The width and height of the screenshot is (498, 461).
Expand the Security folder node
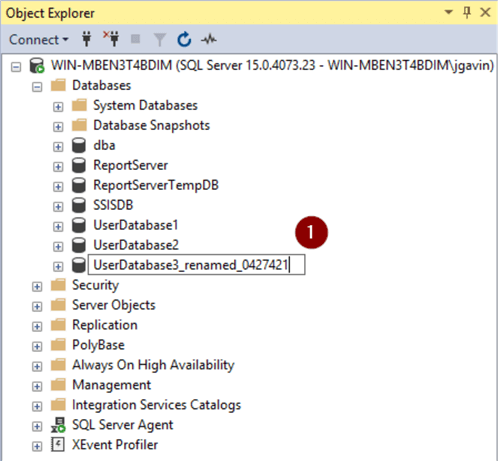tap(37, 287)
